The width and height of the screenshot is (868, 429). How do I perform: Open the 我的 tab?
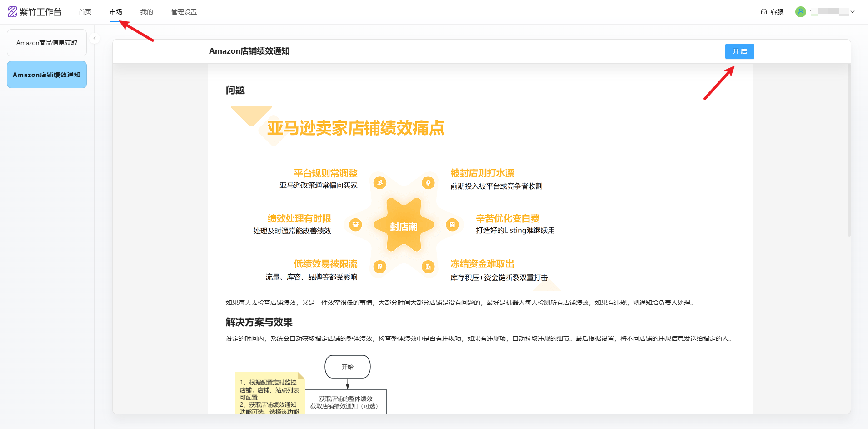coord(147,12)
